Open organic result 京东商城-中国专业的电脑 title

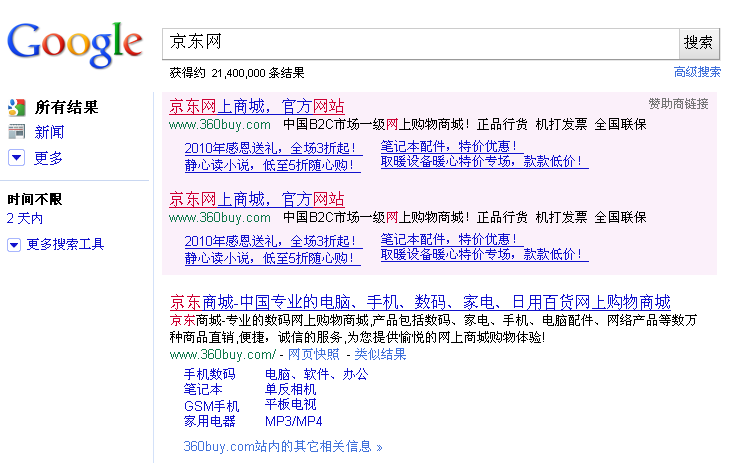tap(420, 302)
